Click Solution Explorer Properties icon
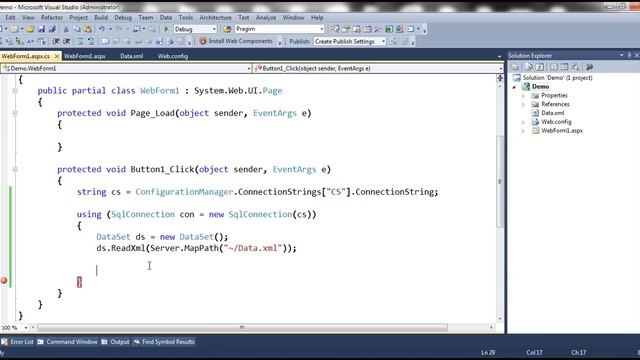Image resolution: width=640 pixels, height=360 pixels. [515, 67]
